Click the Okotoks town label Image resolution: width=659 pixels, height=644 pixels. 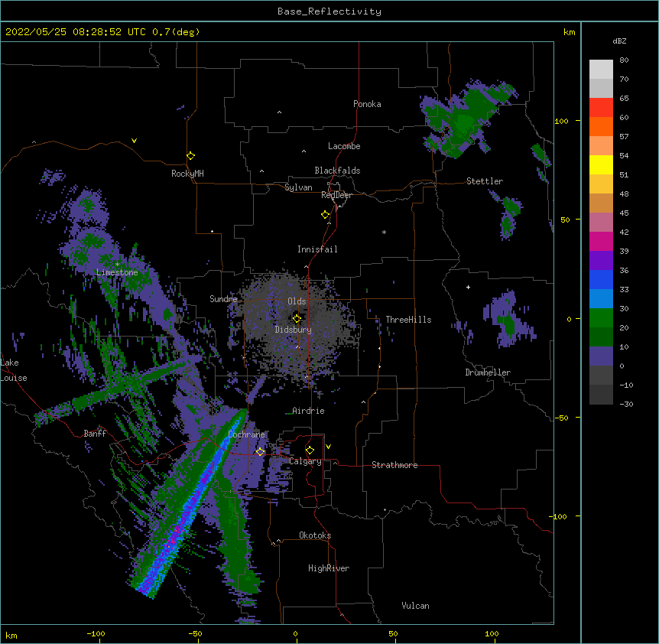point(315,535)
